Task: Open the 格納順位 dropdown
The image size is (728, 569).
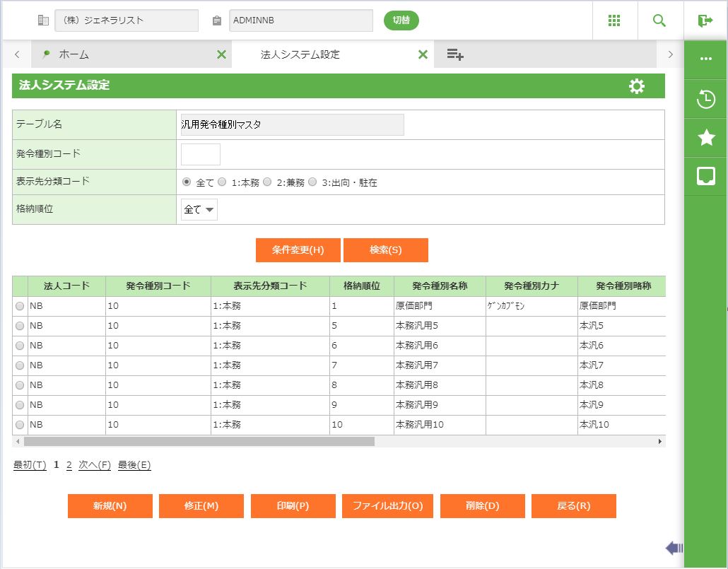Action: click(199, 209)
